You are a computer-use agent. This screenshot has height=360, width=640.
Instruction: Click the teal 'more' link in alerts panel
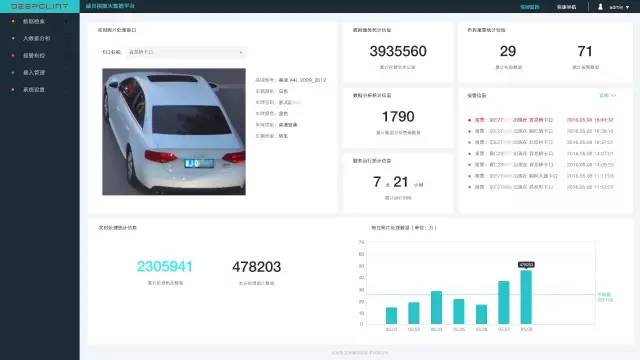pos(604,95)
